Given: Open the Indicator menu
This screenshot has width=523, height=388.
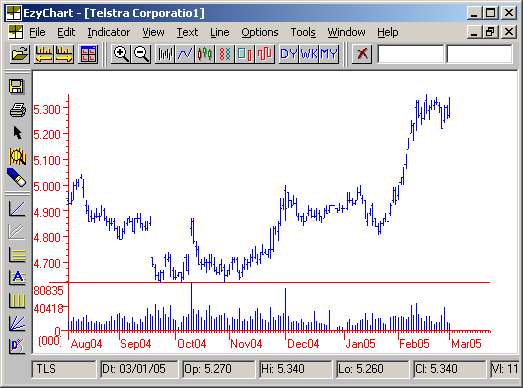Looking at the screenshot, I should tap(109, 32).
